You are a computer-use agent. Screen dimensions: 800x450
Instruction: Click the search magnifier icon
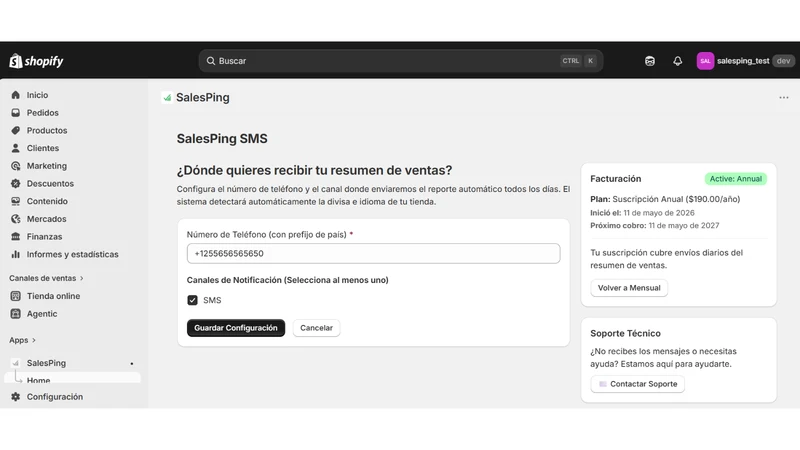211,61
